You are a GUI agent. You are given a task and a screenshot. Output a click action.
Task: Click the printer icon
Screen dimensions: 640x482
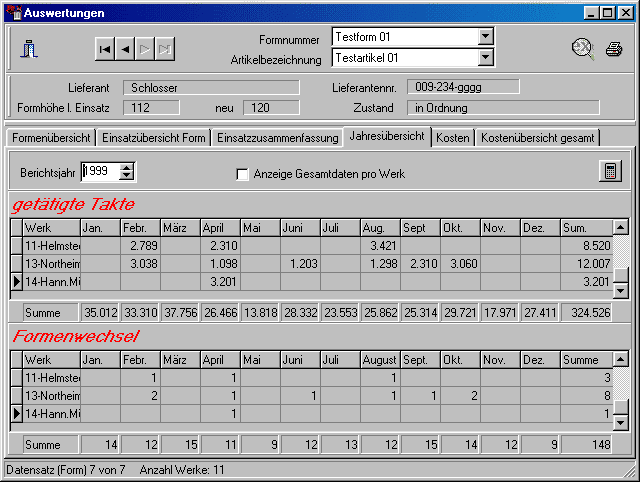pos(614,48)
